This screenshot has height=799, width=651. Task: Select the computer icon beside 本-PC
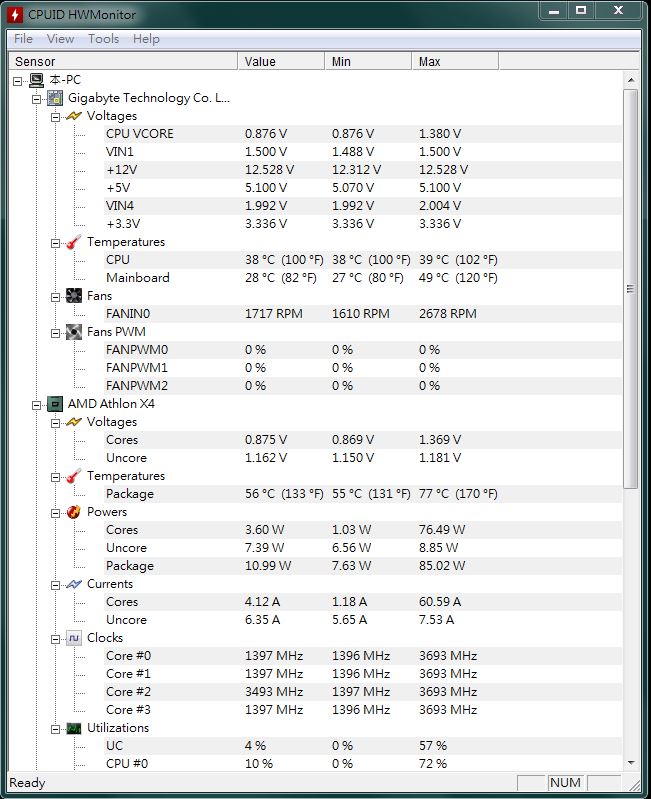point(37,80)
